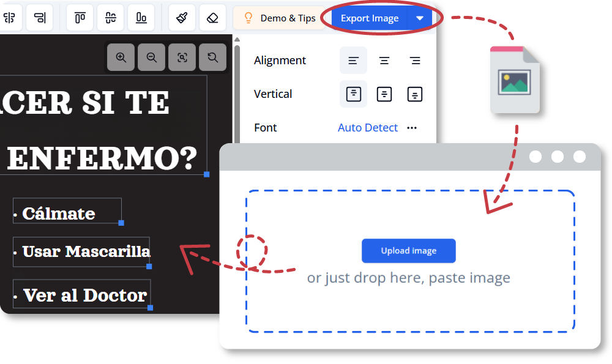Click the align center horizontally toolbar icon
This screenshot has height=364, width=612.
pyautogui.click(x=11, y=18)
